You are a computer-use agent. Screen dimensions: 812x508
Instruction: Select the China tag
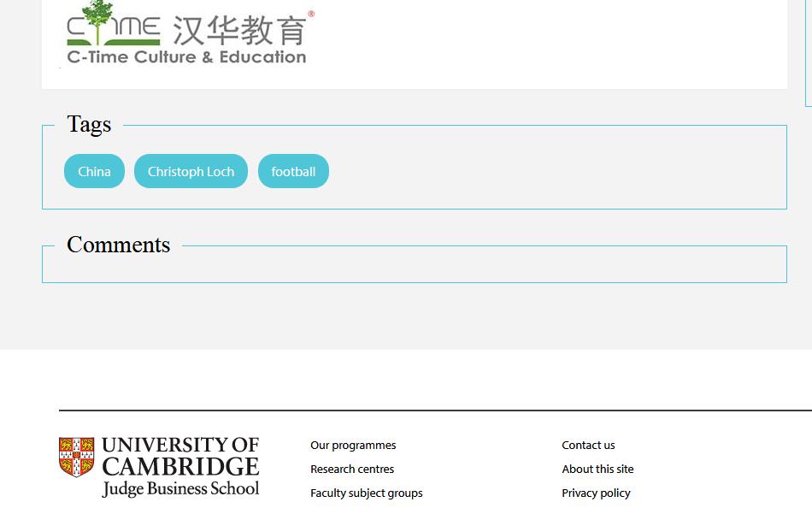coord(94,171)
